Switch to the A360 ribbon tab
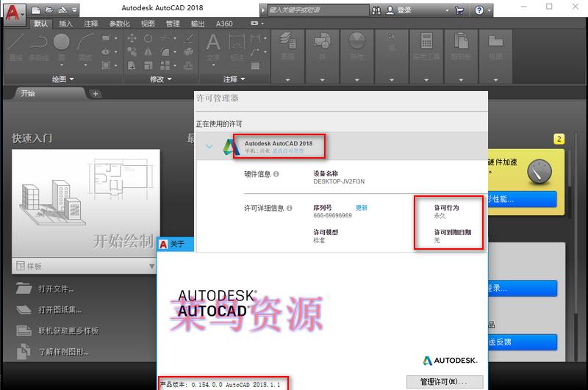Image resolution: width=588 pixels, height=390 pixels. pyautogui.click(x=224, y=24)
